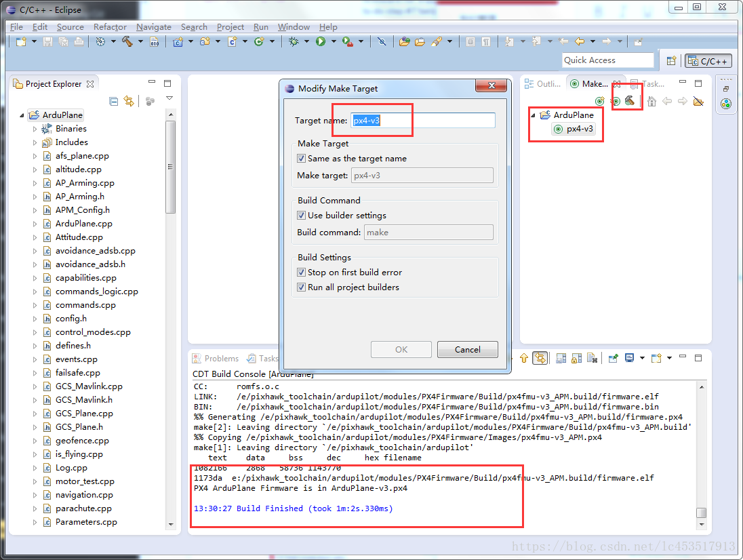Toggle 'Stop on first build error' checkbox
Viewport: 743px width, 560px height.
[x=302, y=273]
